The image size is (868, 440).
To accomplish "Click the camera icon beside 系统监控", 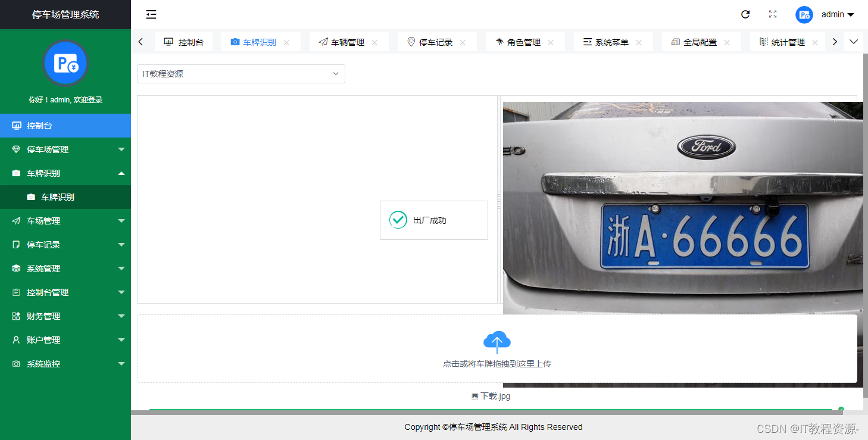I will point(16,364).
